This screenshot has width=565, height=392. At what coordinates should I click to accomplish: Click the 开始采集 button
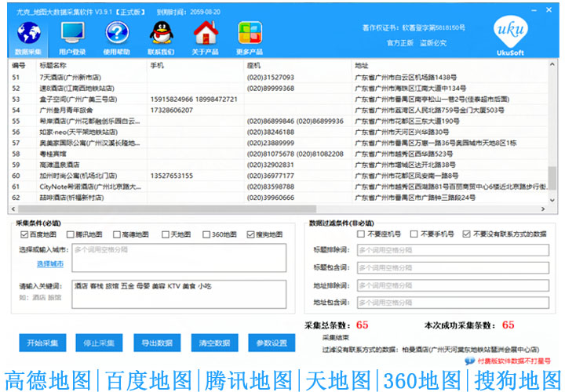[42, 343]
